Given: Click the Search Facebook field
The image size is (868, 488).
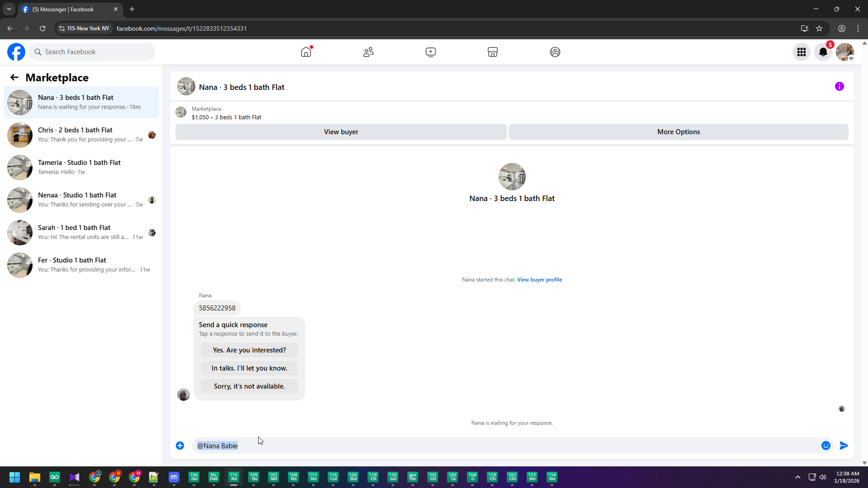Looking at the screenshot, I should pos(93,52).
